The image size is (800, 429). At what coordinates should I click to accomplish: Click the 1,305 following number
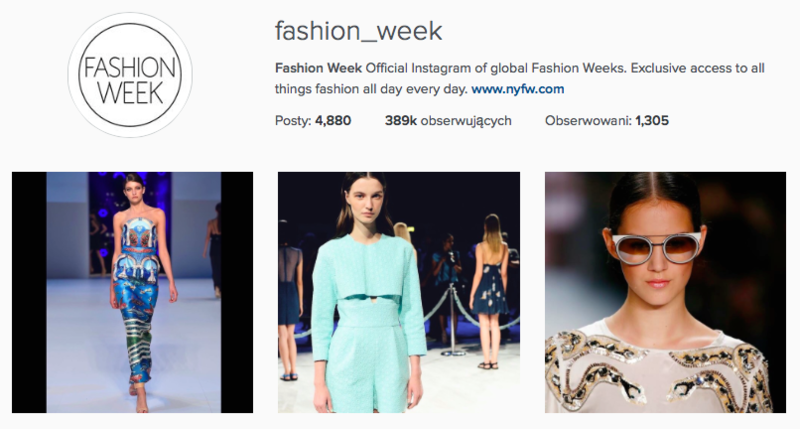point(652,120)
